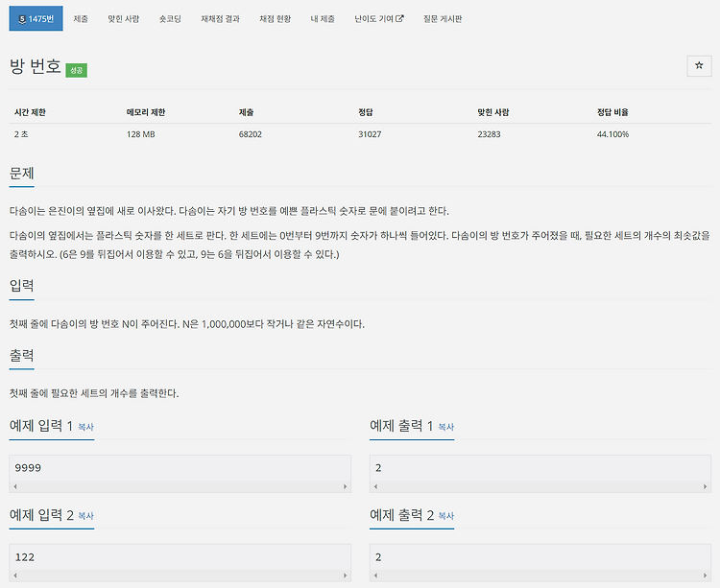
Task: Click right scroll arrow of 예제 출력 1 box
Action: tap(706, 486)
